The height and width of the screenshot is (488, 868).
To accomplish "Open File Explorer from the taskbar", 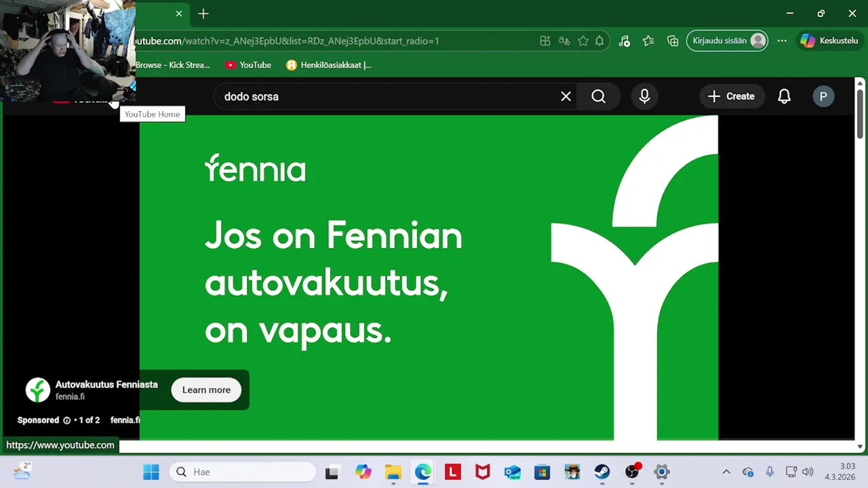I will pos(393,472).
